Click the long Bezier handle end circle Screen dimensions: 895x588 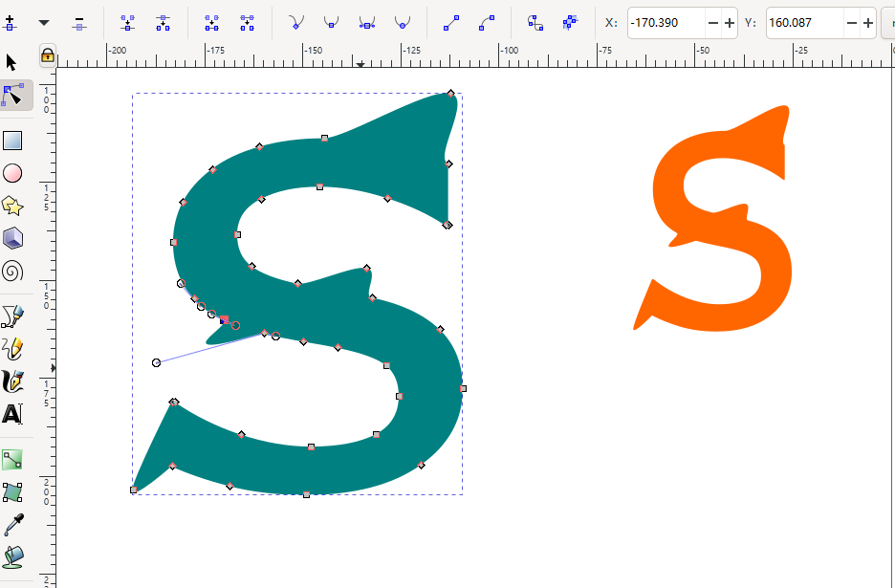157,362
